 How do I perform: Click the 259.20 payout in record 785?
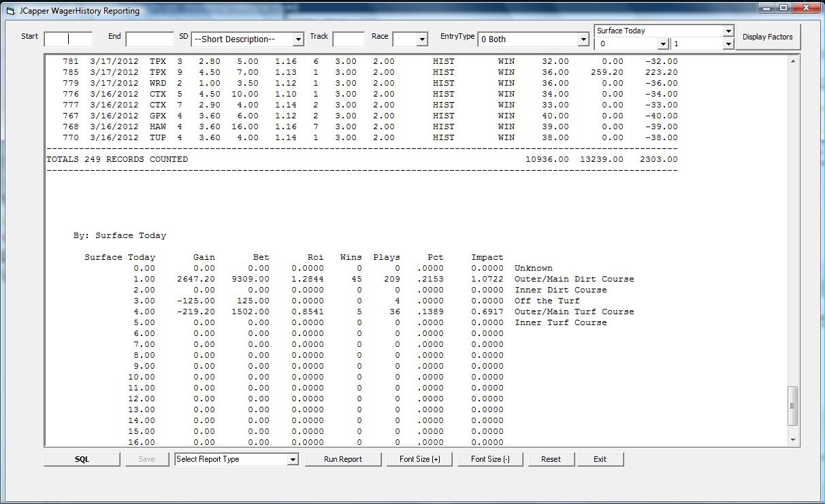[607, 72]
